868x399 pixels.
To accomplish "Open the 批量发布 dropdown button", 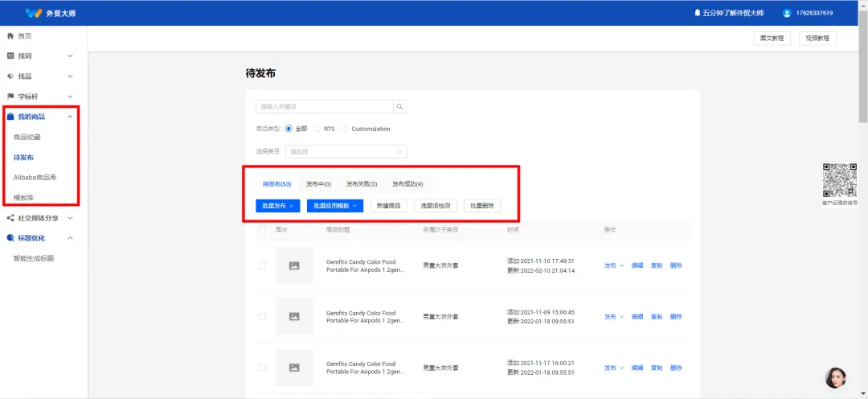I will 278,206.
